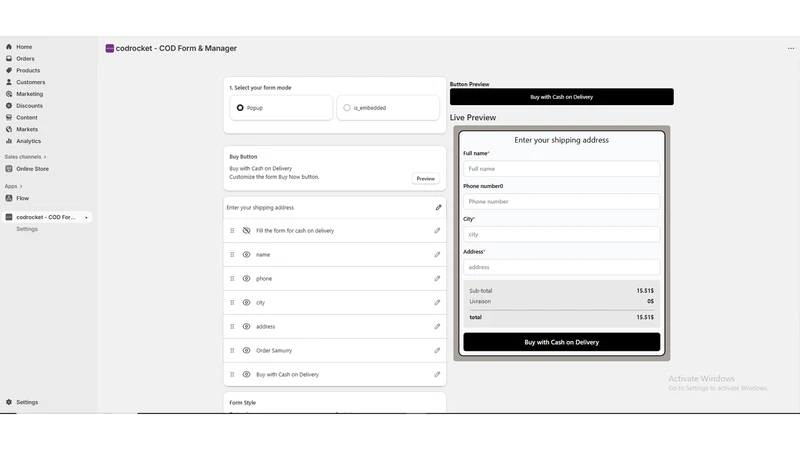Click drag handle of name row

tap(232, 255)
